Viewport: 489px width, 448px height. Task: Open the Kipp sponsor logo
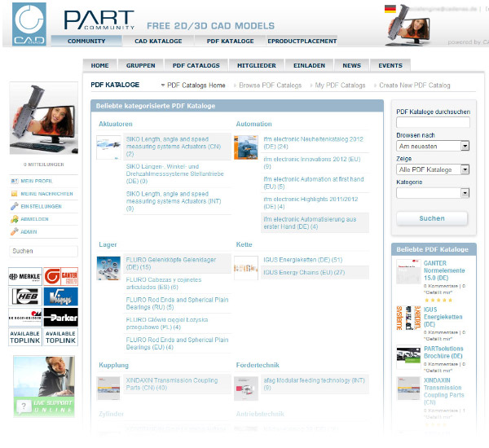click(61, 296)
